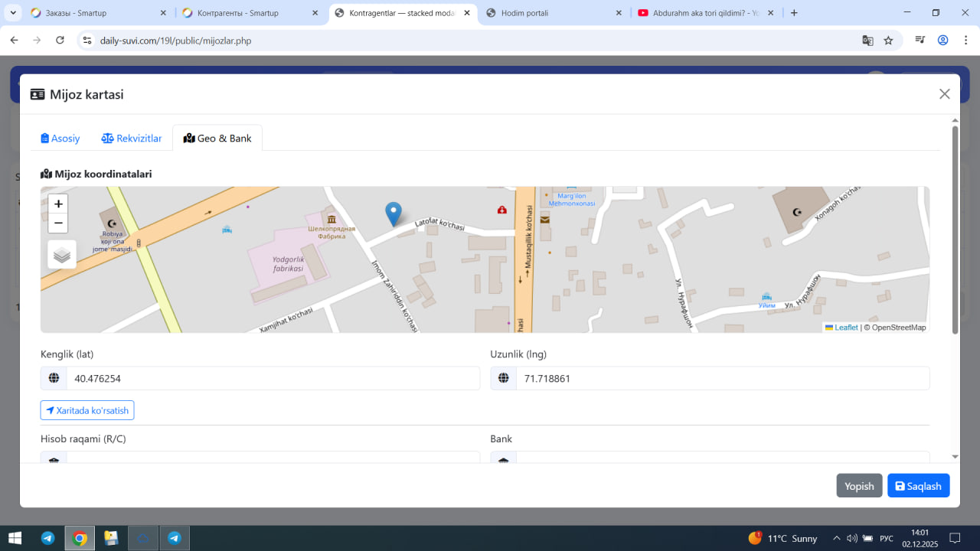Open the Rekvizitlar tab
Image resolution: width=980 pixels, height=551 pixels.
(132, 139)
